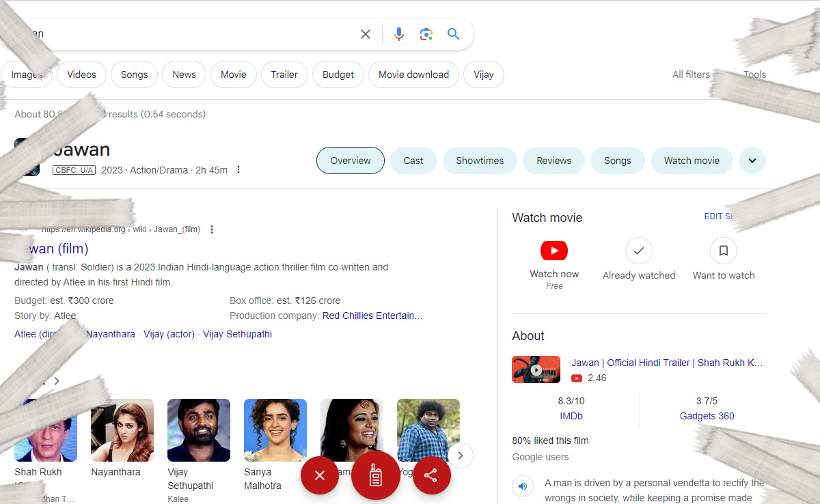The height and width of the screenshot is (504, 820).
Task: Open the Showtimes tab
Action: 480,160
